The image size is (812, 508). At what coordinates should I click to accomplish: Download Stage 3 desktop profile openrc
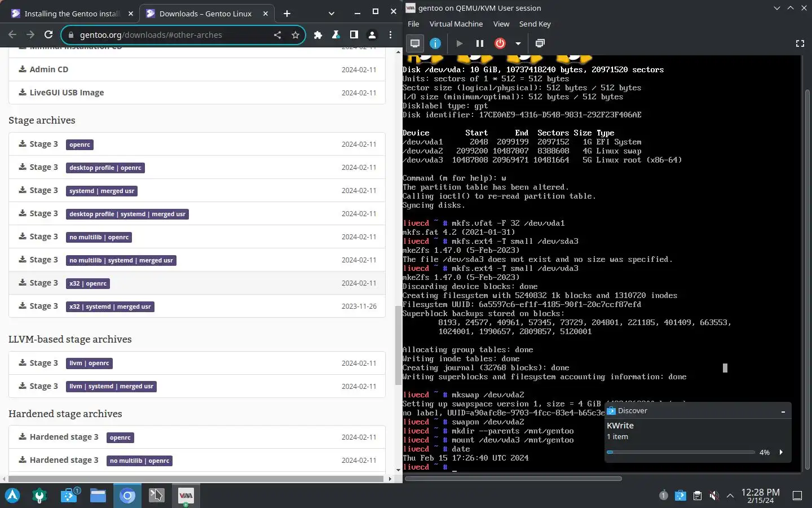coord(197,168)
